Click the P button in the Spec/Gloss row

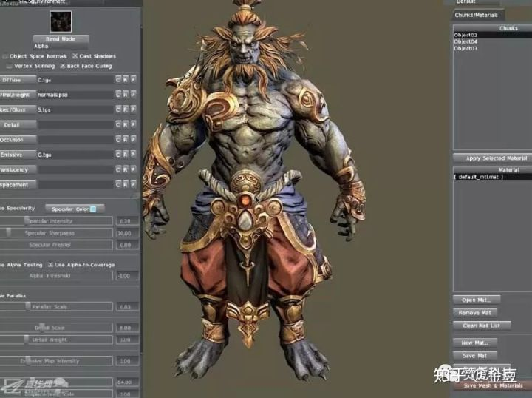(133, 109)
